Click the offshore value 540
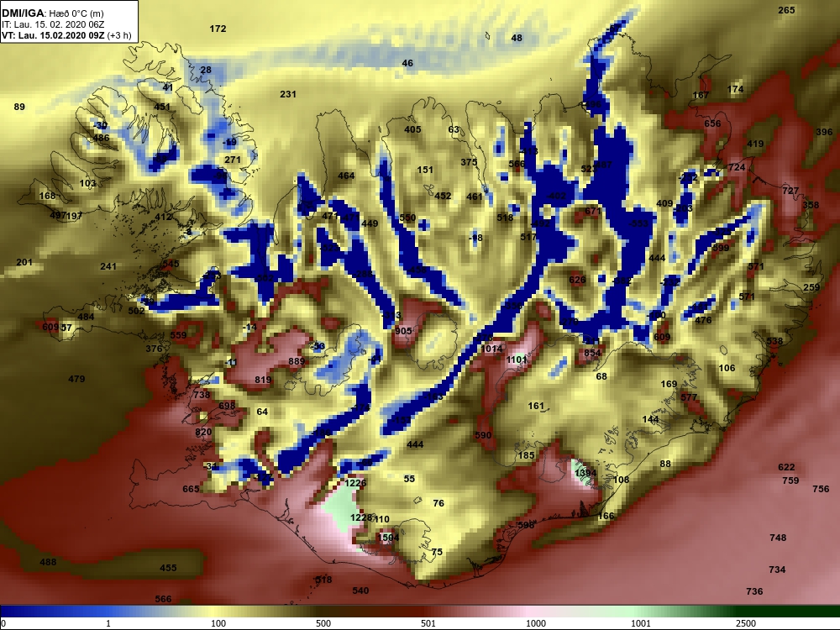840x630 pixels. coord(360,591)
